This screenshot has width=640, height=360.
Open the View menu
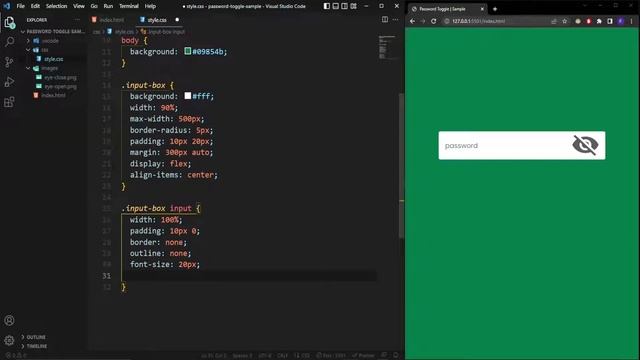coord(79,6)
